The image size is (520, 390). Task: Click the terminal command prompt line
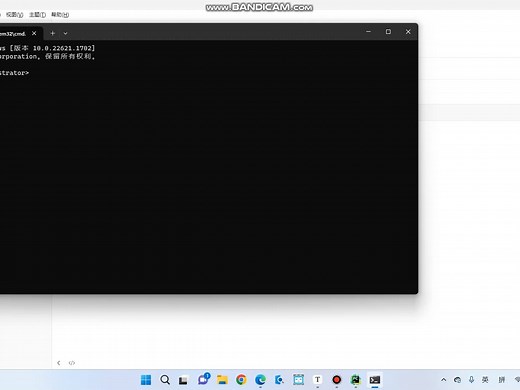point(15,73)
